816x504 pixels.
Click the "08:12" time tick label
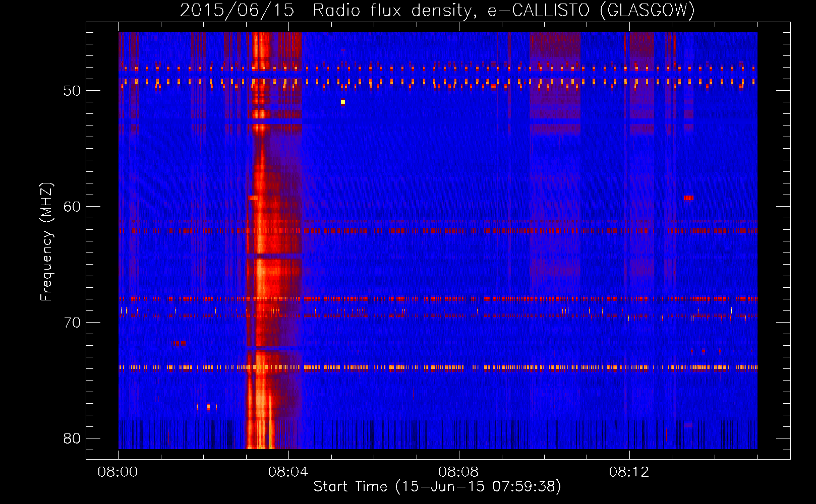point(629,472)
